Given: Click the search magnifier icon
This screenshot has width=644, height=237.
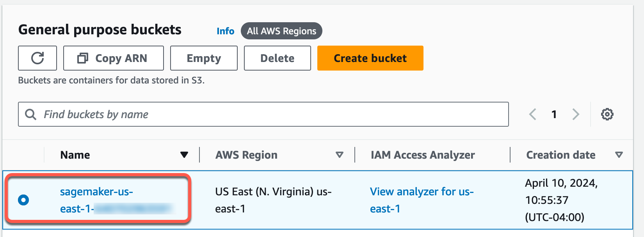Looking at the screenshot, I should click(30, 114).
